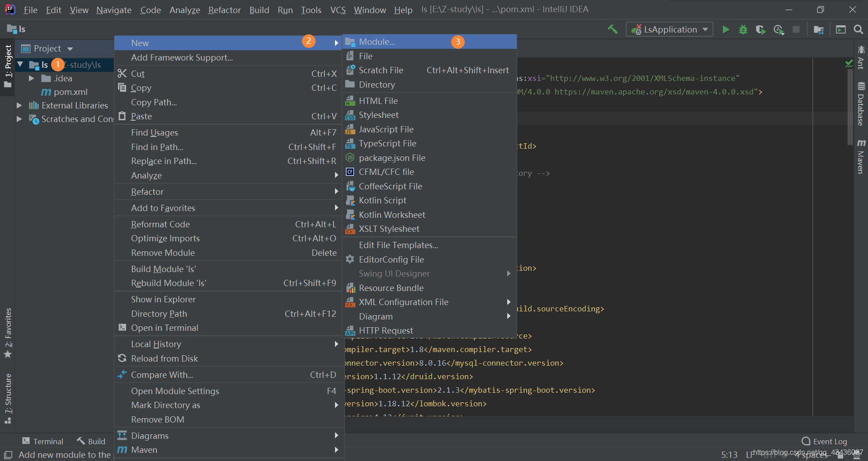Run with Coverage shield icon

pyautogui.click(x=760, y=29)
